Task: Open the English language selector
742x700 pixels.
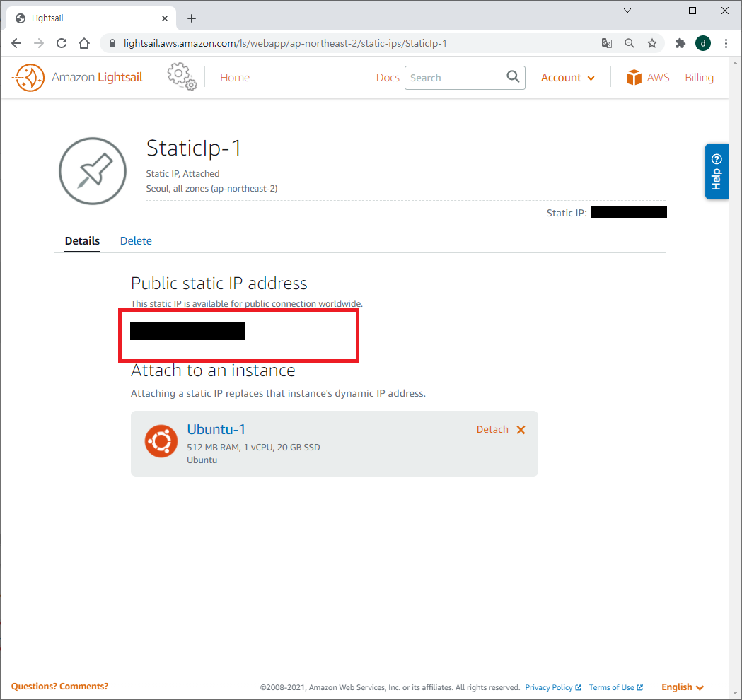Action: pyautogui.click(x=683, y=687)
